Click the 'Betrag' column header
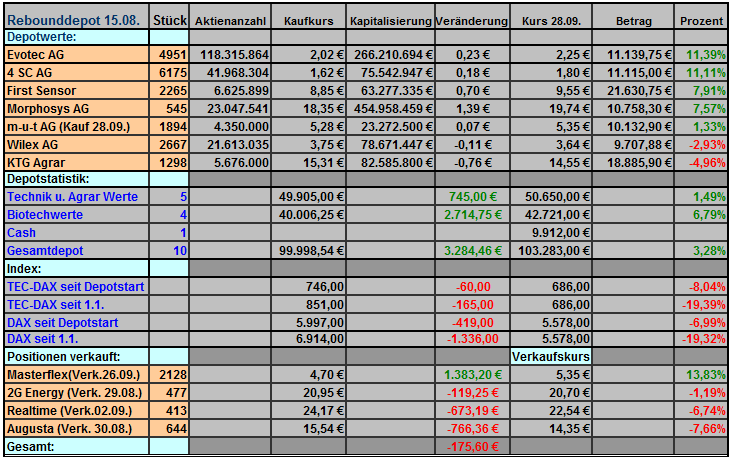 tap(633, 21)
